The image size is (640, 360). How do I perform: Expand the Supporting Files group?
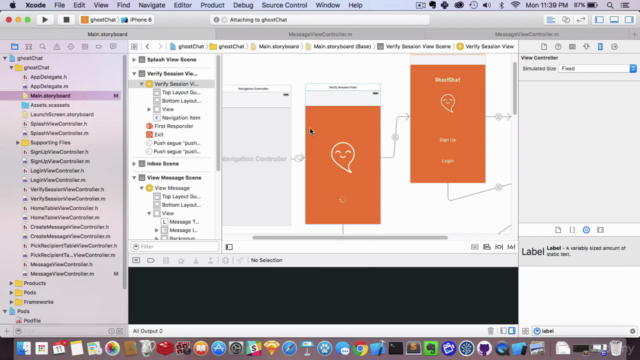[x=18, y=142]
